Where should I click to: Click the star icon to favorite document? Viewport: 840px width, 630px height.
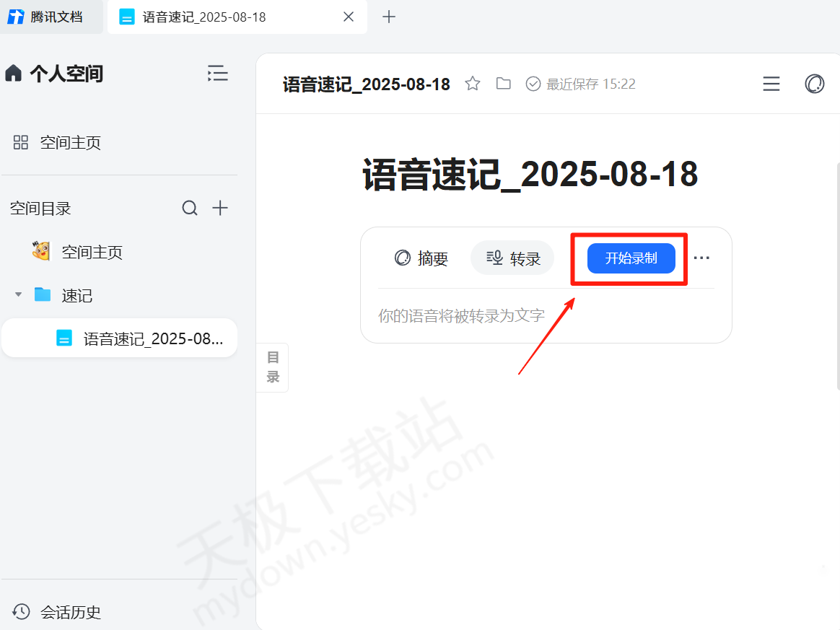(x=473, y=84)
